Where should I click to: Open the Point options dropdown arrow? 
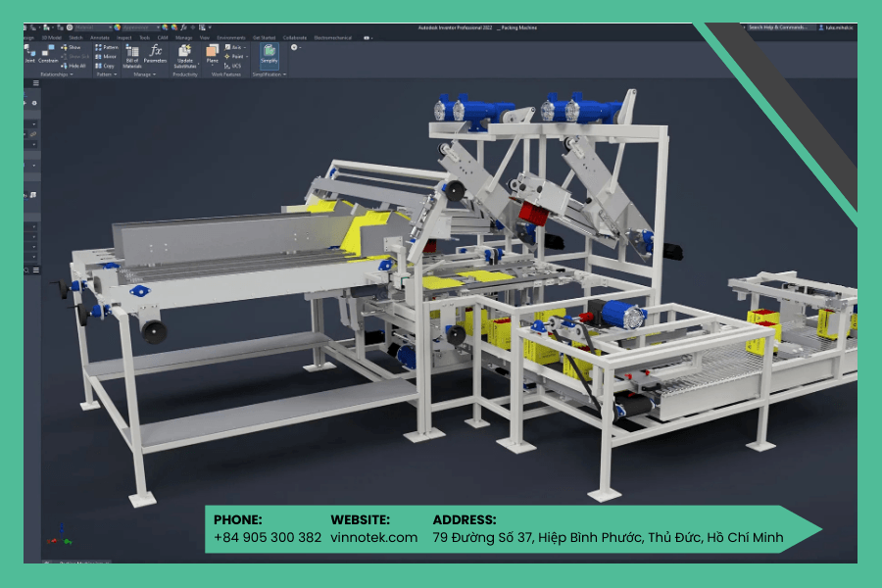click(x=247, y=56)
